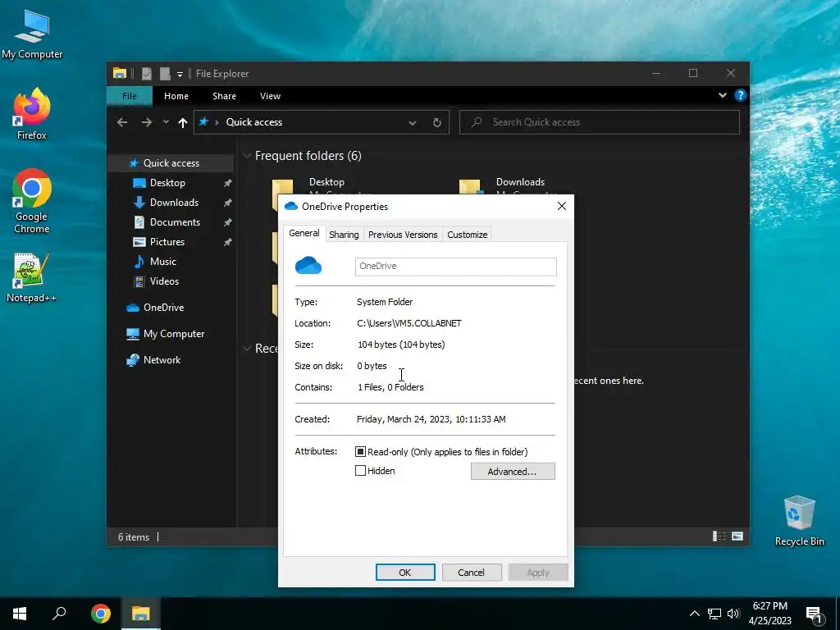
Task: Close the OneDrive Properties dialog
Action: click(x=561, y=206)
